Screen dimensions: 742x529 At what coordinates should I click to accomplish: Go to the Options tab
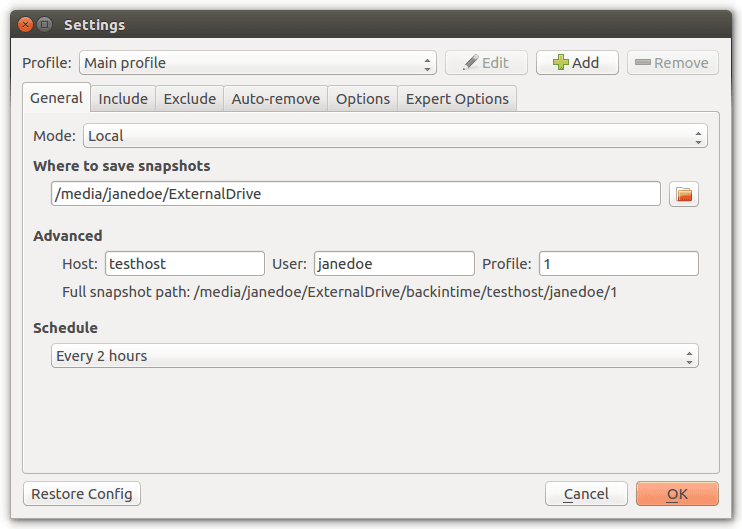point(362,98)
